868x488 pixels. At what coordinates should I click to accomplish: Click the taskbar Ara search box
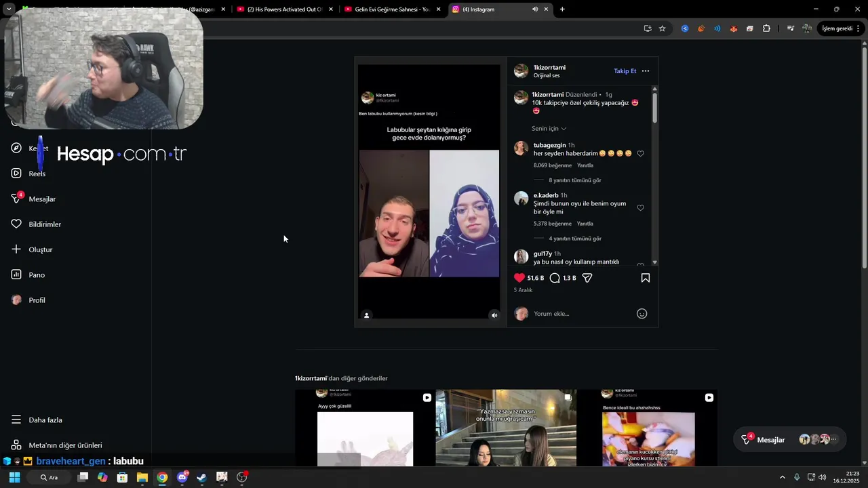tap(49, 477)
